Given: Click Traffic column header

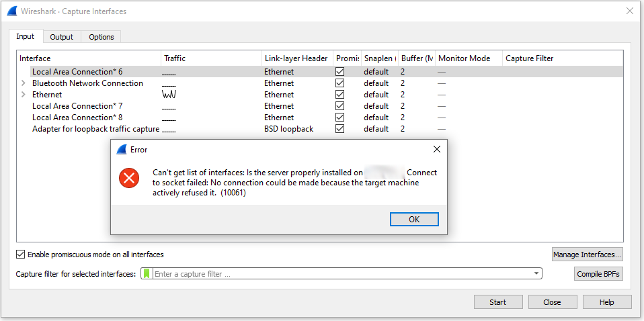Looking at the screenshot, I should tap(211, 58).
